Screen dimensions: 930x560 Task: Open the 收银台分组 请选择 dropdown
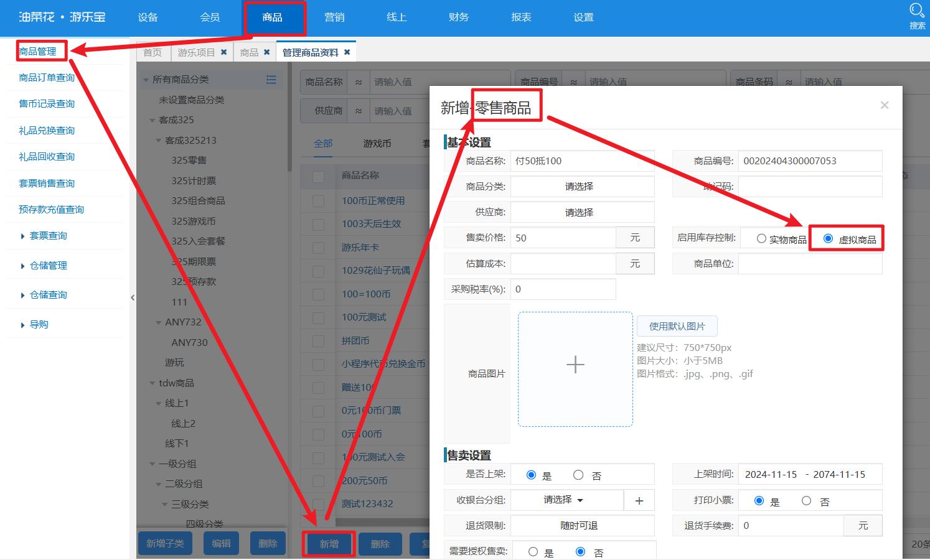click(567, 500)
